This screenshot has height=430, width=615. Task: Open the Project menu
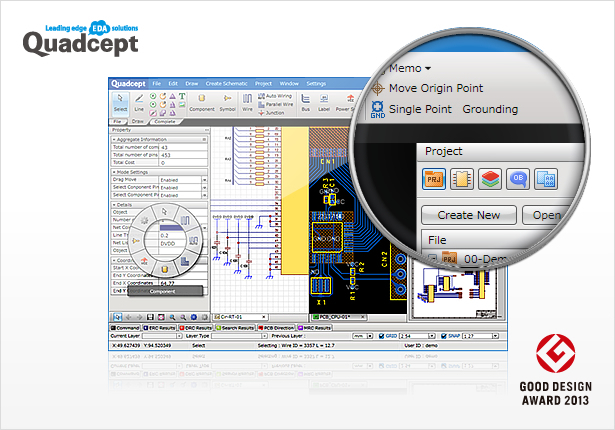point(263,84)
